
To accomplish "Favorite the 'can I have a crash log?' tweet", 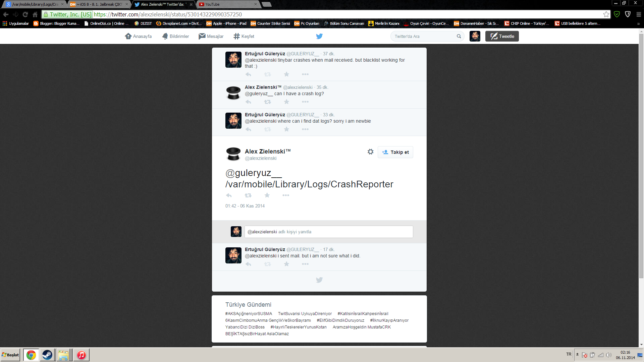I will coord(286,102).
